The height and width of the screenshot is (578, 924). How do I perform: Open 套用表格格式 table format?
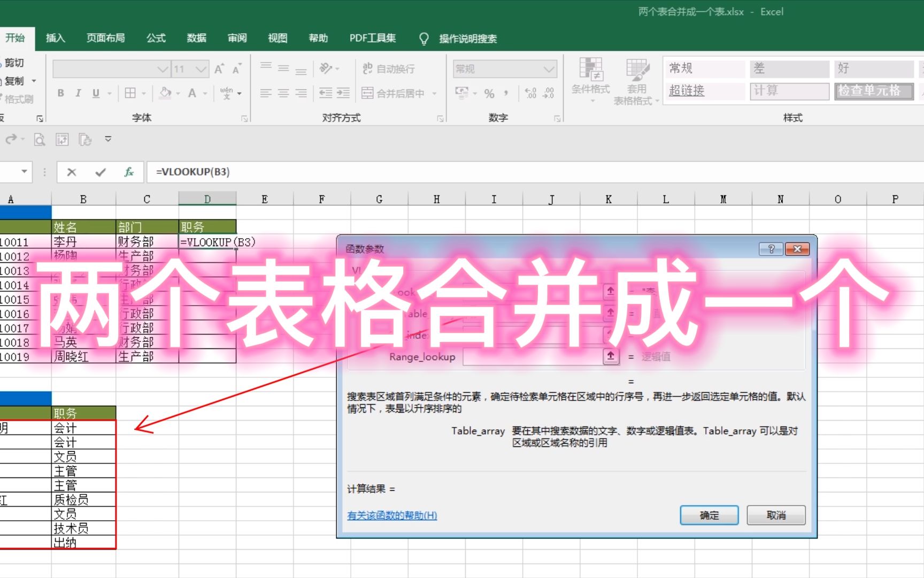tap(636, 81)
